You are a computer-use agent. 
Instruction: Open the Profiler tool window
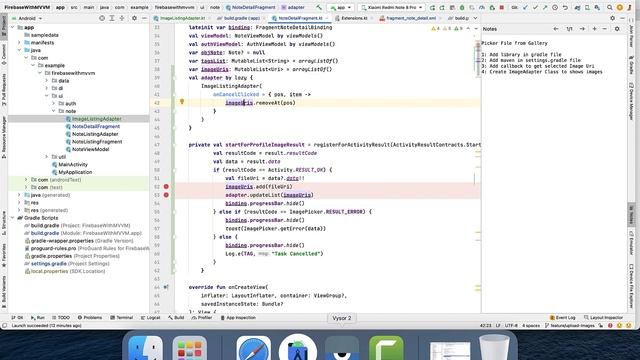tap(202, 318)
